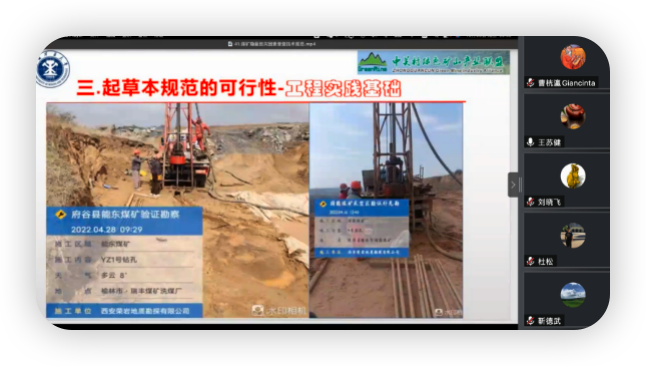Select 靳德武's landscape avatar
This screenshot has height=366, width=646.
pyautogui.click(x=573, y=295)
